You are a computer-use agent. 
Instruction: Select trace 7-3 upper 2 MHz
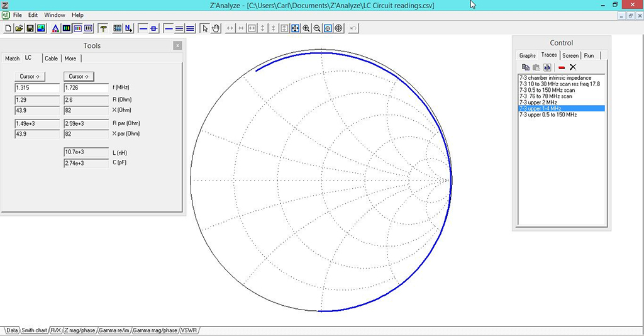coord(538,103)
